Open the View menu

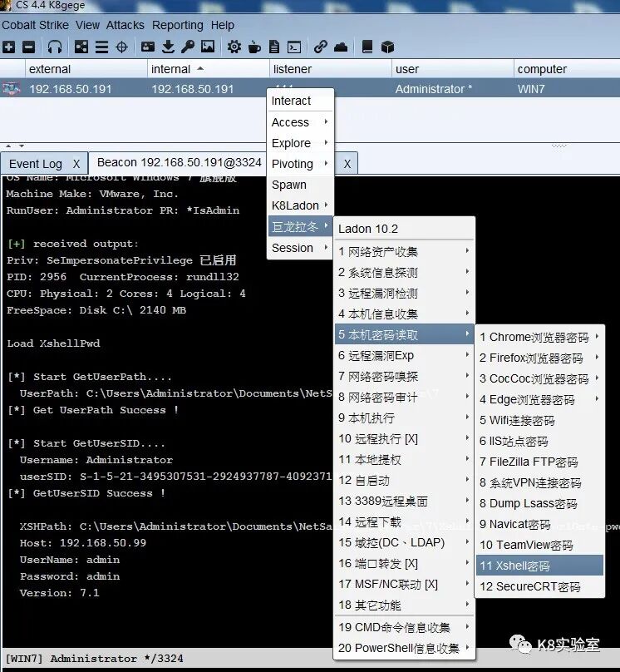coord(88,25)
